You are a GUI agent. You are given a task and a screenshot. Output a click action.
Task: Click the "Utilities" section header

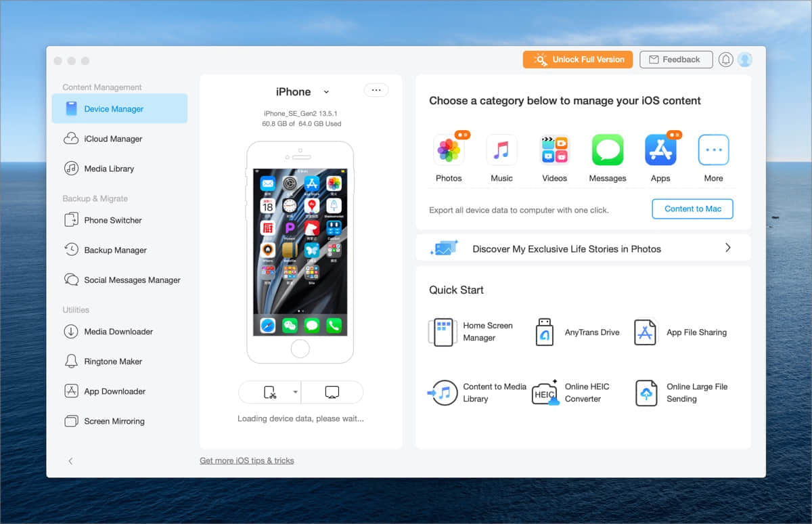click(x=76, y=309)
